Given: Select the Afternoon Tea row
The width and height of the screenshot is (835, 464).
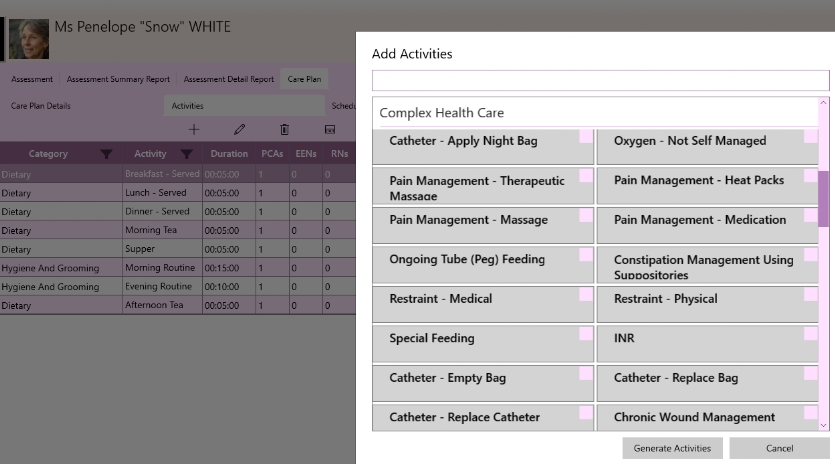Looking at the screenshot, I should point(178,305).
